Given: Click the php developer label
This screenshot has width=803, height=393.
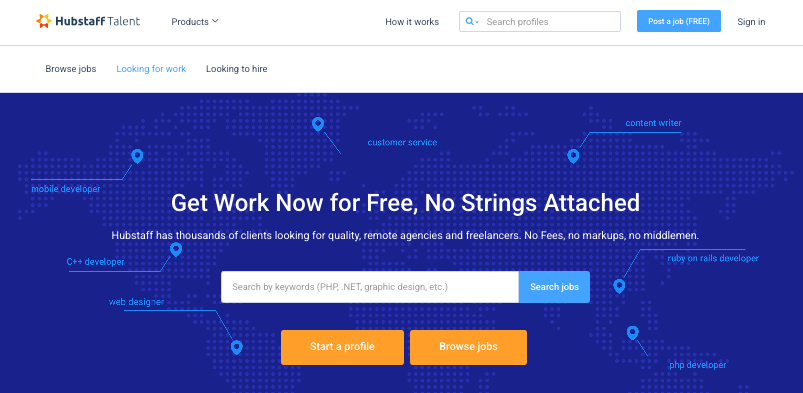Looking at the screenshot, I should pyautogui.click(x=698, y=365).
